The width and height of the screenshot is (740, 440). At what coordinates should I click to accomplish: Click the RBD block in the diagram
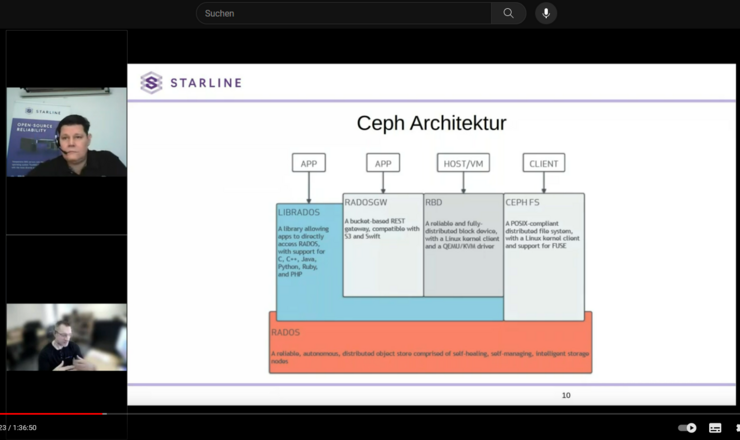point(463,245)
